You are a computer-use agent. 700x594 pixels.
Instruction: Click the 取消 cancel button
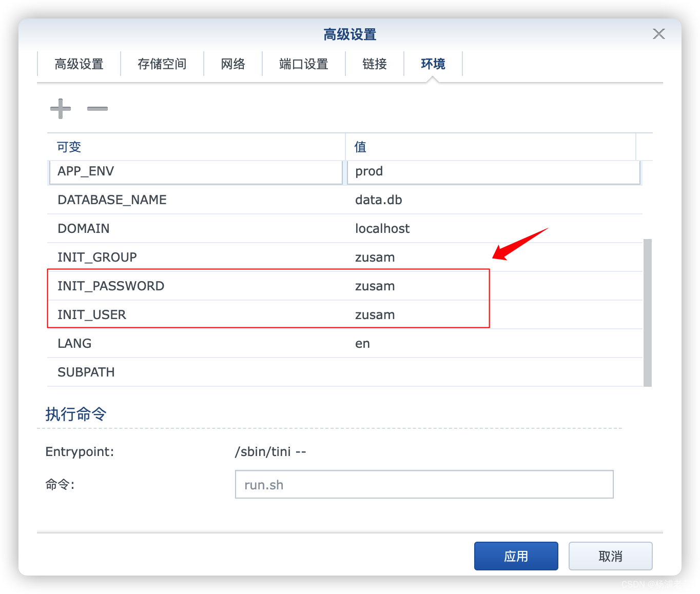(610, 556)
